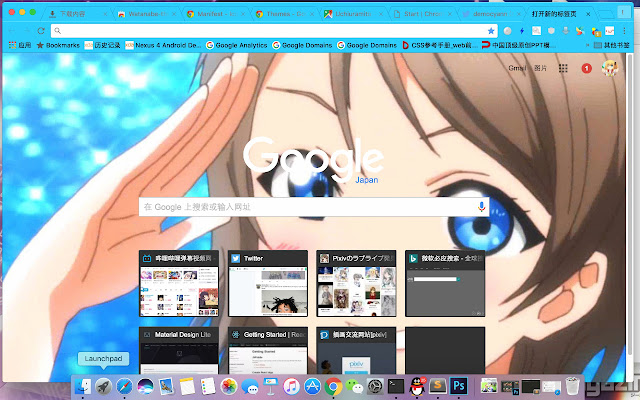
Task: Open Preview app in the dock
Action: pyautogui.click(x=166, y=386)
